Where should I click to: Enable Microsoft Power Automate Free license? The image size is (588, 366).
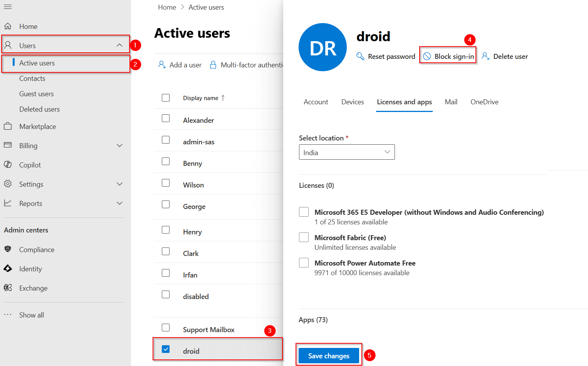304,263
